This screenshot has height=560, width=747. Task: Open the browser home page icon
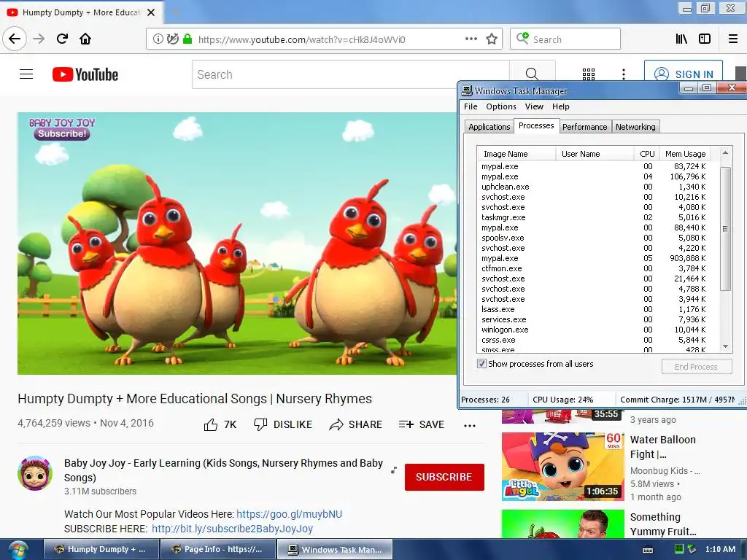(x=85, y=39)
